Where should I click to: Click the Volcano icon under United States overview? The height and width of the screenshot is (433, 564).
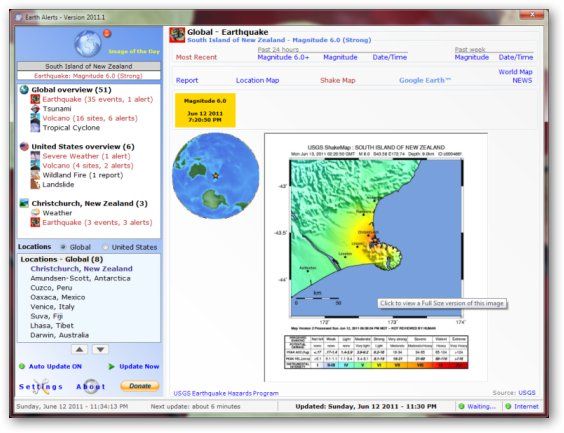(35, 165)
